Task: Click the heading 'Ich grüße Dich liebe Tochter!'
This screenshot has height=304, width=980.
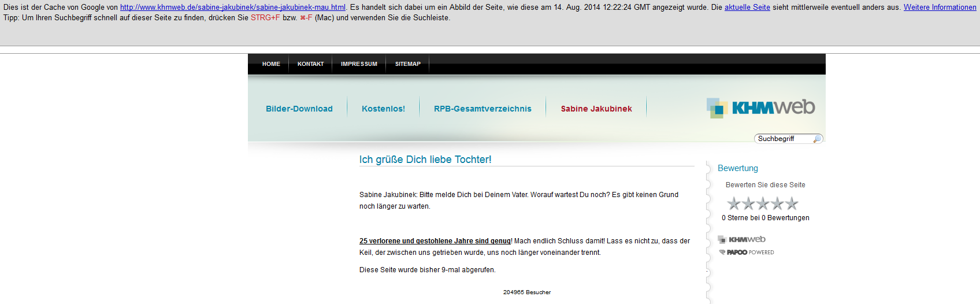Action: 425,160
